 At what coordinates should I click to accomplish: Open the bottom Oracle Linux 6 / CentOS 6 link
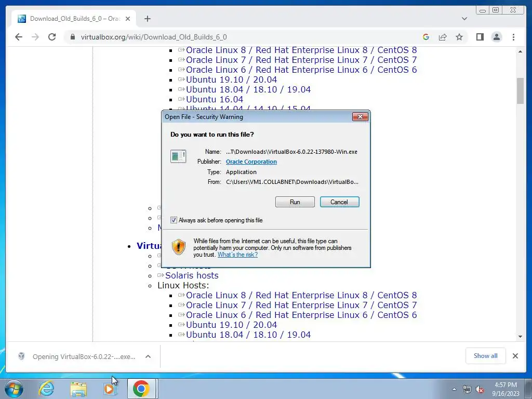301,315
